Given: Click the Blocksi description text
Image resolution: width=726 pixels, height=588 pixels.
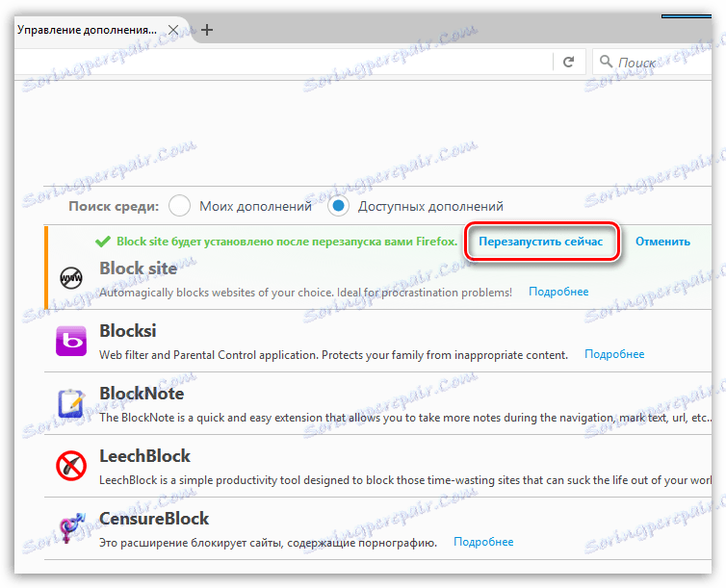Looking at the screenshot, I should click(x=333, y=355).
